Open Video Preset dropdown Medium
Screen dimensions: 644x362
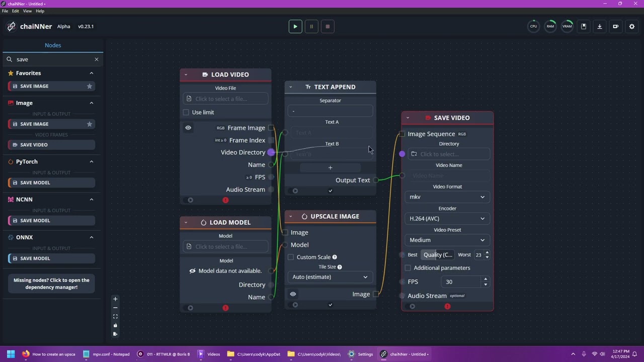tap(447, 240)
